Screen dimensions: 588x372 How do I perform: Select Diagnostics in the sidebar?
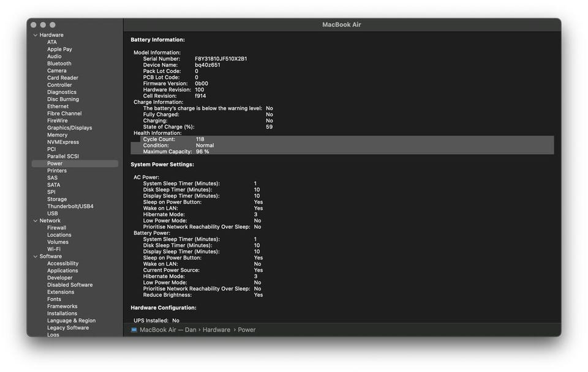click(x=62, y=92)
